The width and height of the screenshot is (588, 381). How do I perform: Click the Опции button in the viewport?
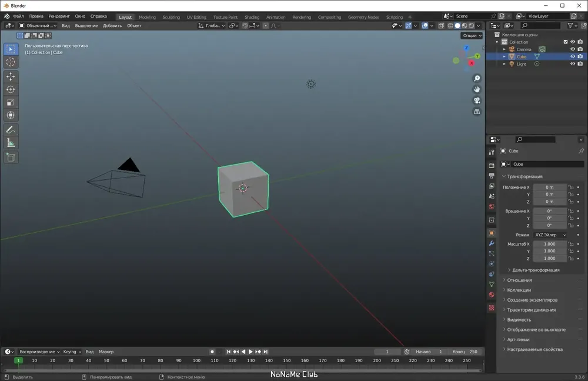[472, 35]
